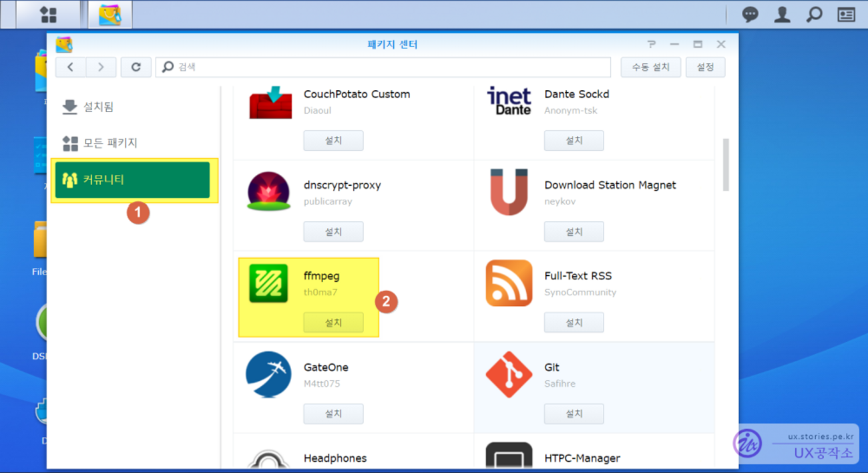Click the refresh button in toolbar
Viewport: 868px width, 473px height.
point(136,67)
